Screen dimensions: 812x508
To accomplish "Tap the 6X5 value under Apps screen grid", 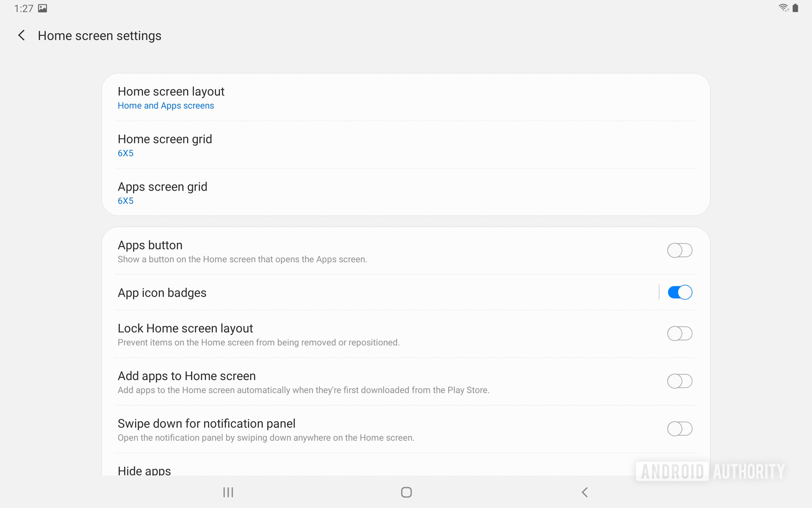I will coord(126,201).
